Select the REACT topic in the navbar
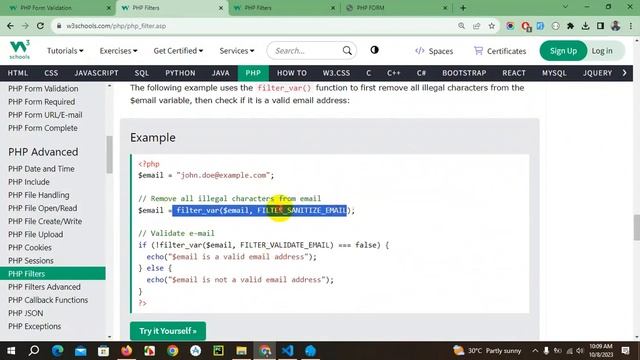Image resolution: width=640 pixels, height=360 pixels. coord(514,73)
